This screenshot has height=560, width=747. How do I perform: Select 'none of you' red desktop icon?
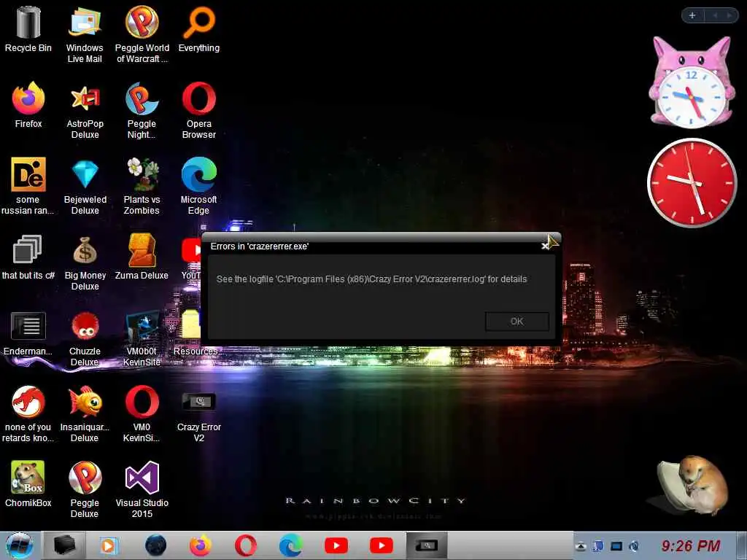point(28,414)
